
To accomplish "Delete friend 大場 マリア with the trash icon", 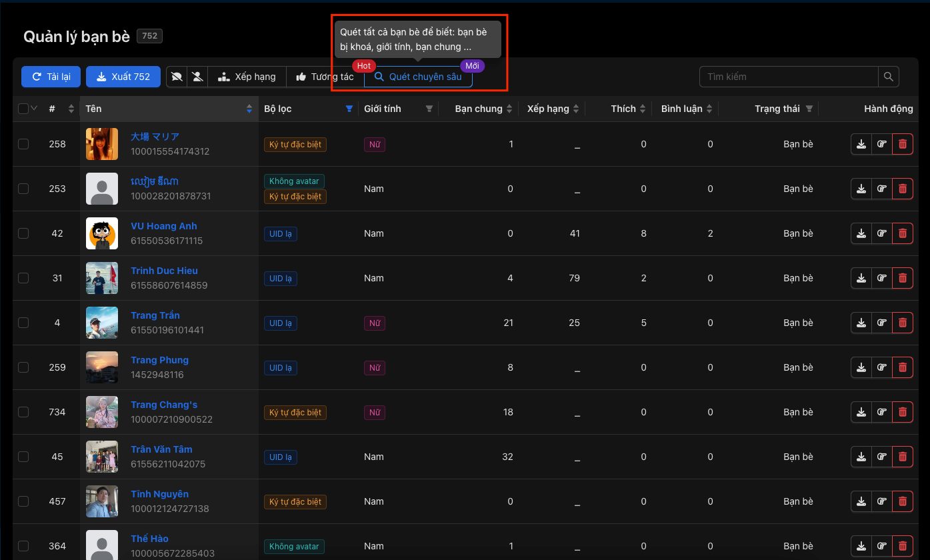I will coord(902,144).
